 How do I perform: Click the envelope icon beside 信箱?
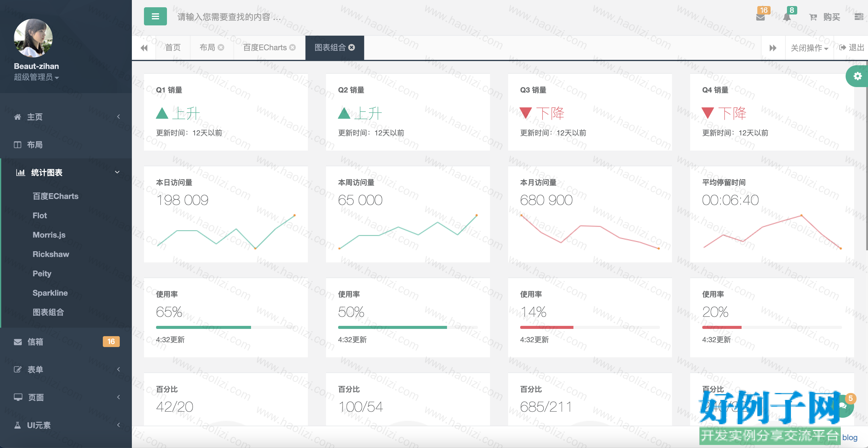[18, 342]
